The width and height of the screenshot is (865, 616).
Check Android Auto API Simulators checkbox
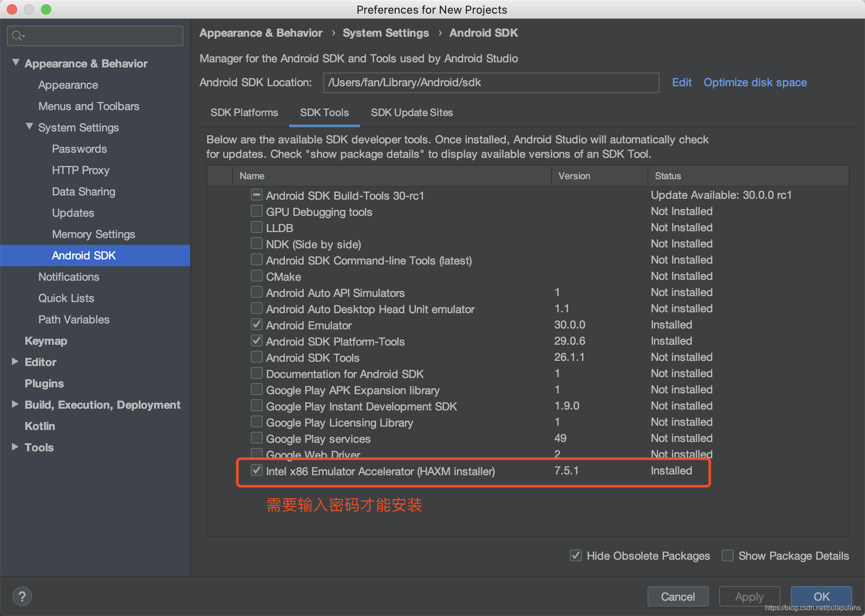coord(256,292)
